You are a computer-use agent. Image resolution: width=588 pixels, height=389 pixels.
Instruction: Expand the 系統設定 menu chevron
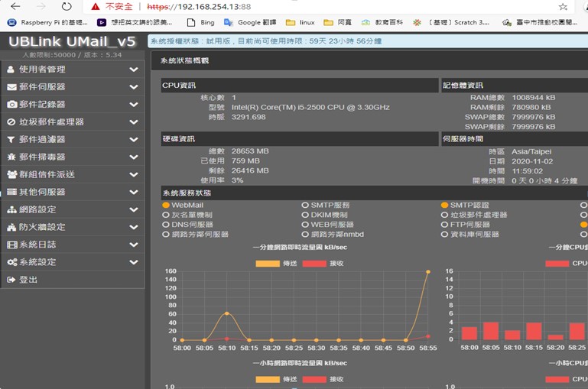tap(134, 262)
